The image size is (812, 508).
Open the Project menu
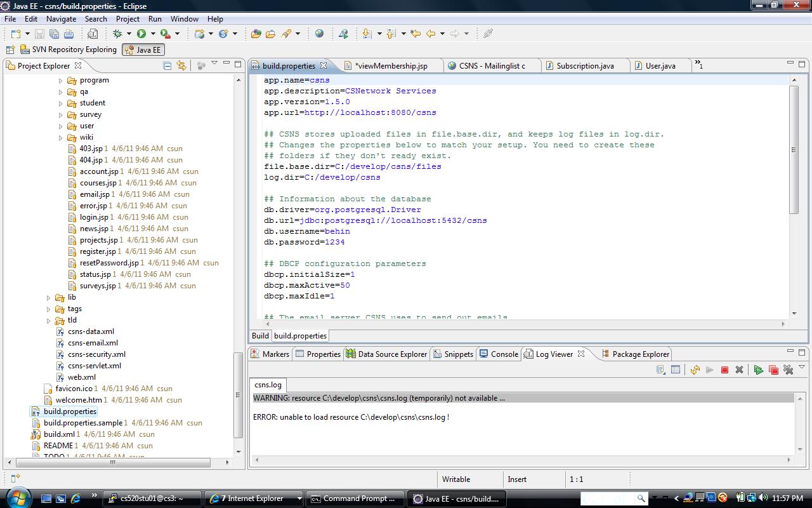coord(128,19)
